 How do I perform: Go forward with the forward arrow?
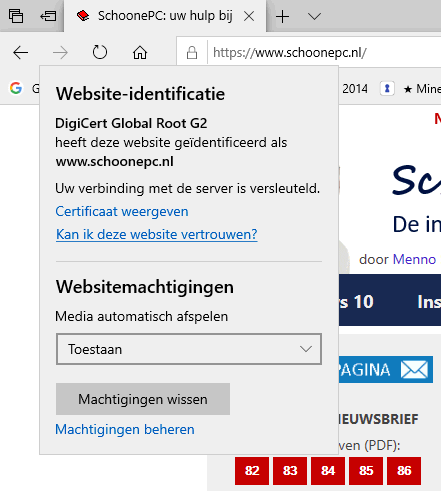(x=60, y=53)
